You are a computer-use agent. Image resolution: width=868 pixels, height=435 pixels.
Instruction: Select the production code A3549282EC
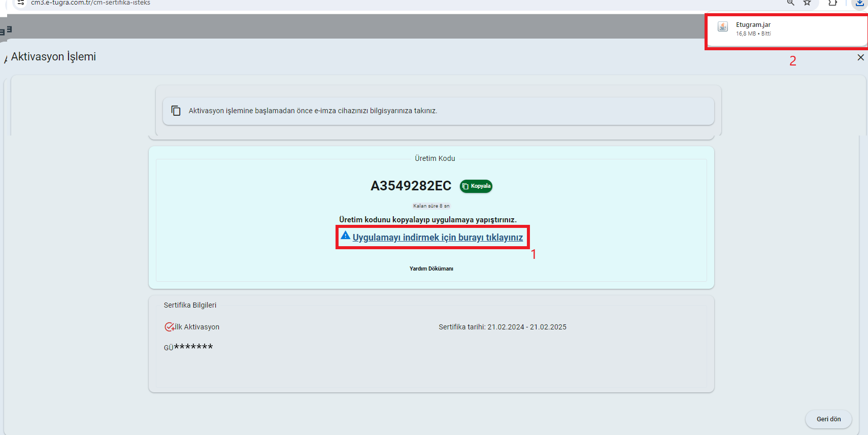[411, 186]
